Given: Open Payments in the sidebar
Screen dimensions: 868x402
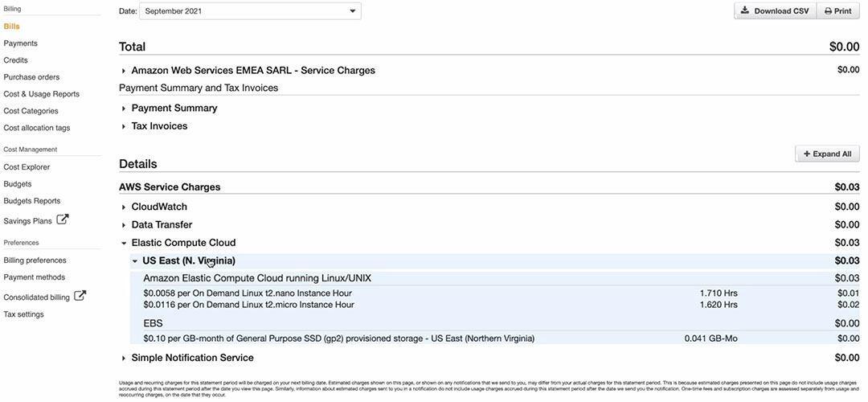Looking at the screenshot, I should tap(20, 43).
